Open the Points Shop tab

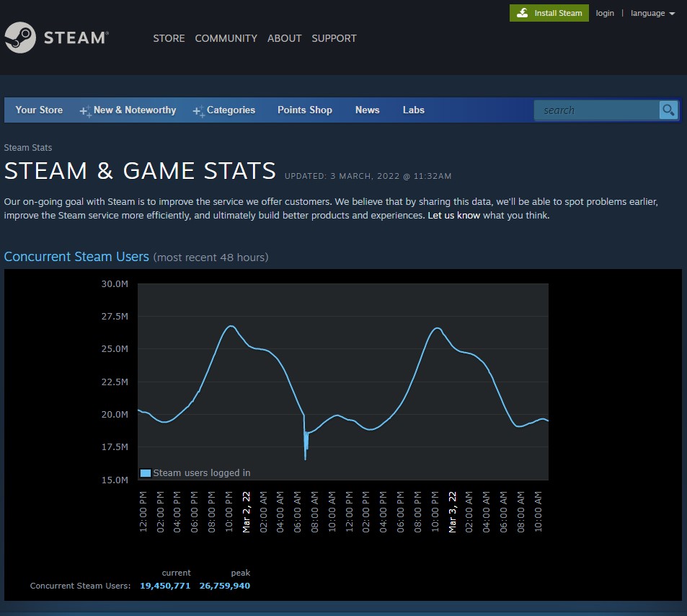click(x=304, y=110)
